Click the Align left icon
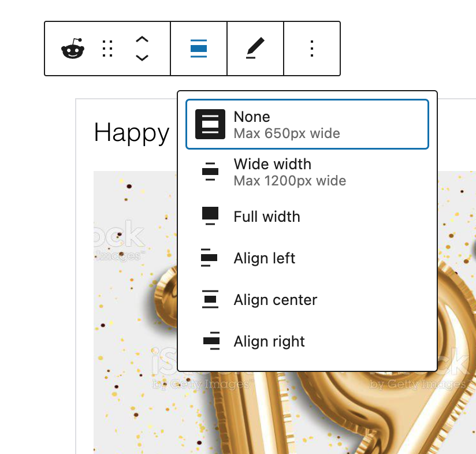Screen dimensions: 476x454 [x=209, y=258]
